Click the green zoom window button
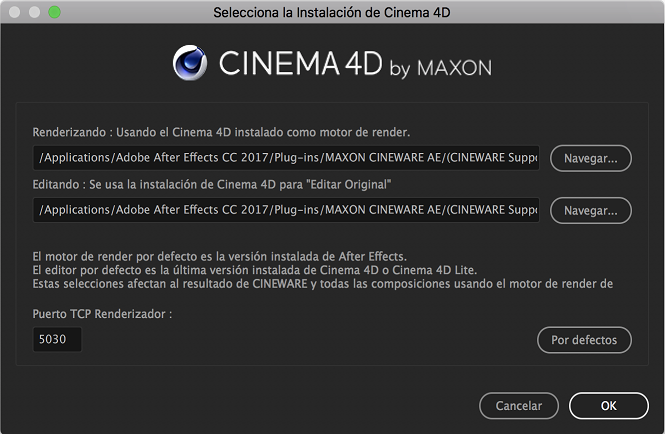The width and height of the screenshot is (665, 434). coord(54,13)
